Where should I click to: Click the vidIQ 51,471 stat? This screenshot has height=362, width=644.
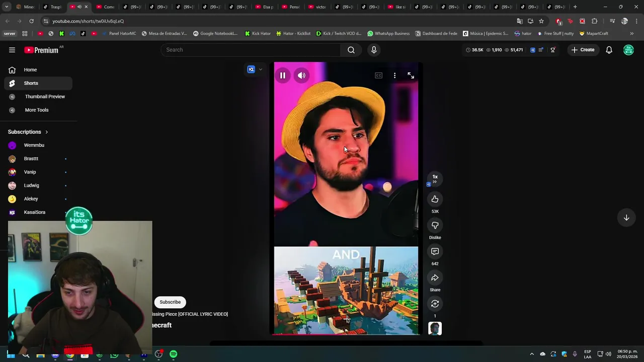(514, 50)
